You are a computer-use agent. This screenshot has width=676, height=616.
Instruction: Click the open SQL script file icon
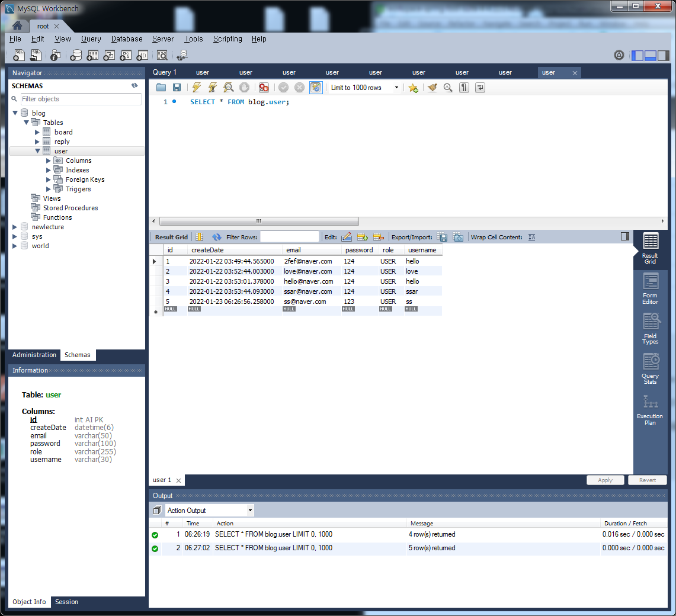(36, 55)
